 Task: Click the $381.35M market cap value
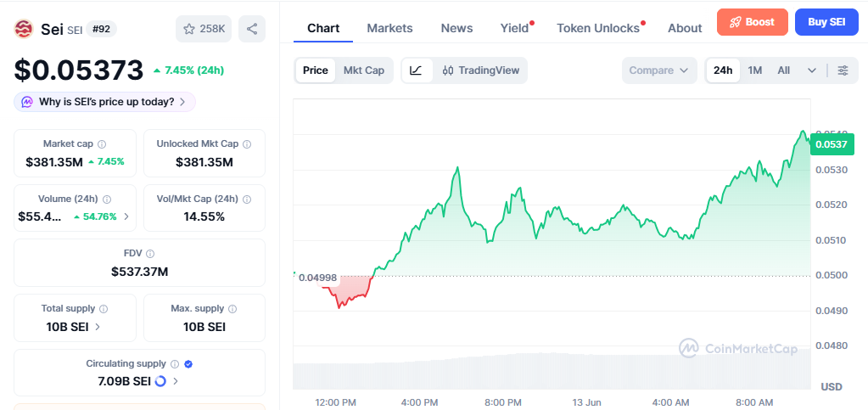[x=53, y=162]
